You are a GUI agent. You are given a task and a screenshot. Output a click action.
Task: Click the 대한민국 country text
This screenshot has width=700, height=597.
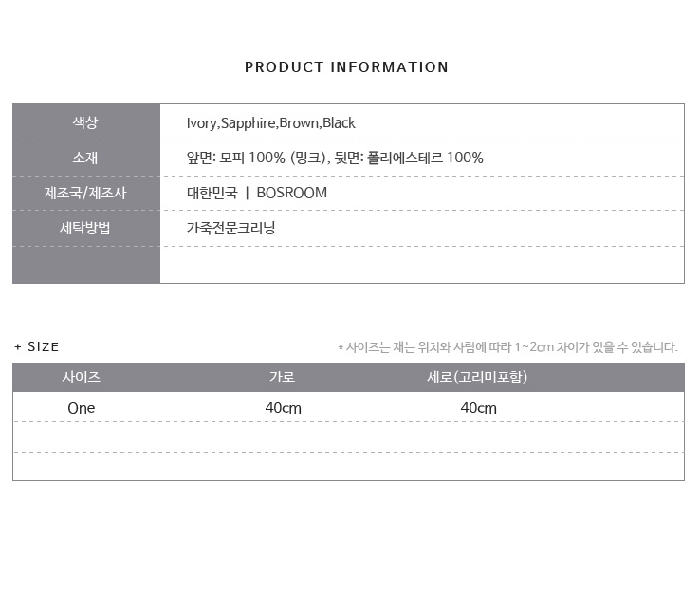(x=211, y=193)
